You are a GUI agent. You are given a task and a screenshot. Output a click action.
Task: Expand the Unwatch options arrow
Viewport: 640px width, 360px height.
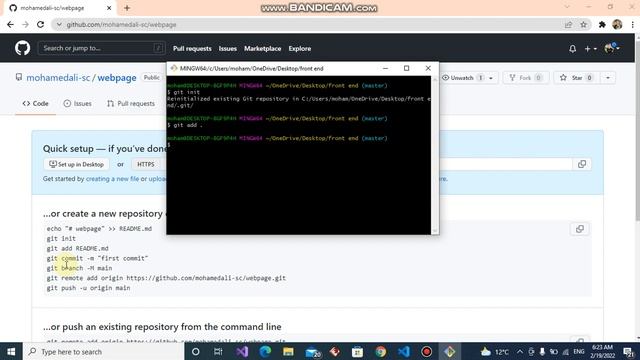coord(491,78)
